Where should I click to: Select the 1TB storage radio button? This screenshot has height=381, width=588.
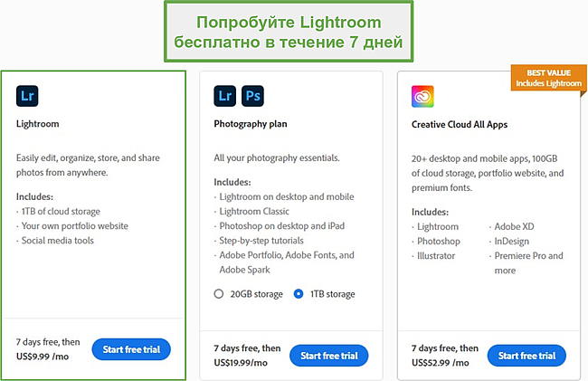299,293
